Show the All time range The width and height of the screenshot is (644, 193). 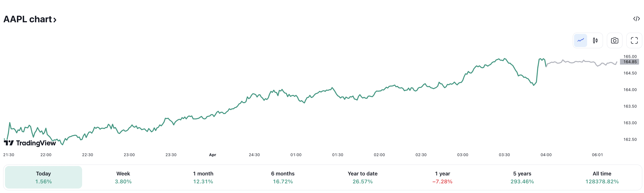pos(602,177)
